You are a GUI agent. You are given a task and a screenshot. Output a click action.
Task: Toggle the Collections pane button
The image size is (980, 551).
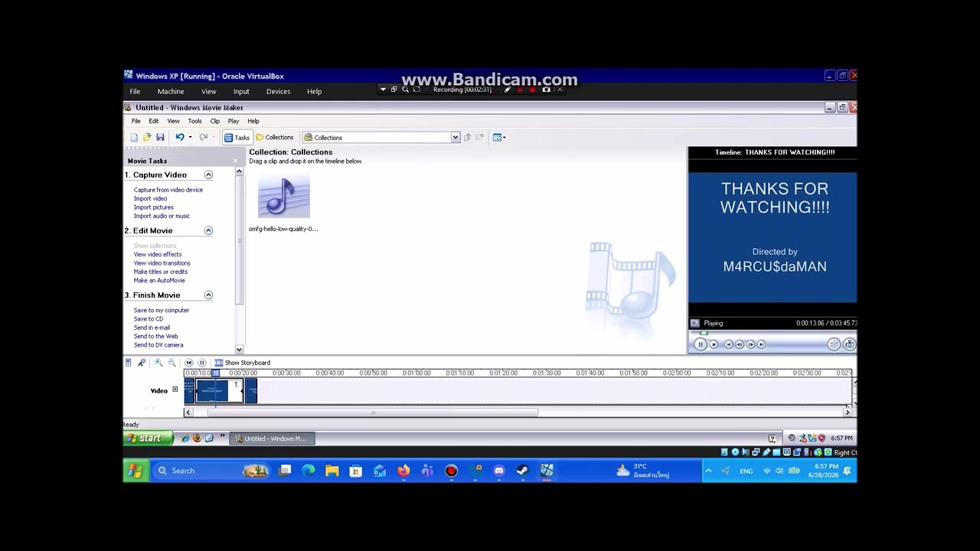tap(274, 138)
